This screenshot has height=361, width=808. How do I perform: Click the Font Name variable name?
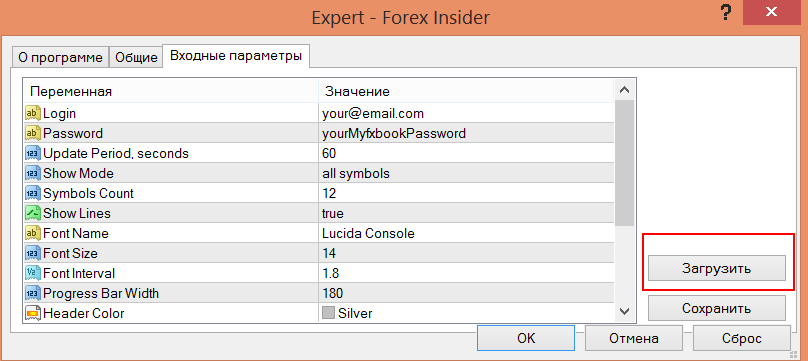(76, 233)
